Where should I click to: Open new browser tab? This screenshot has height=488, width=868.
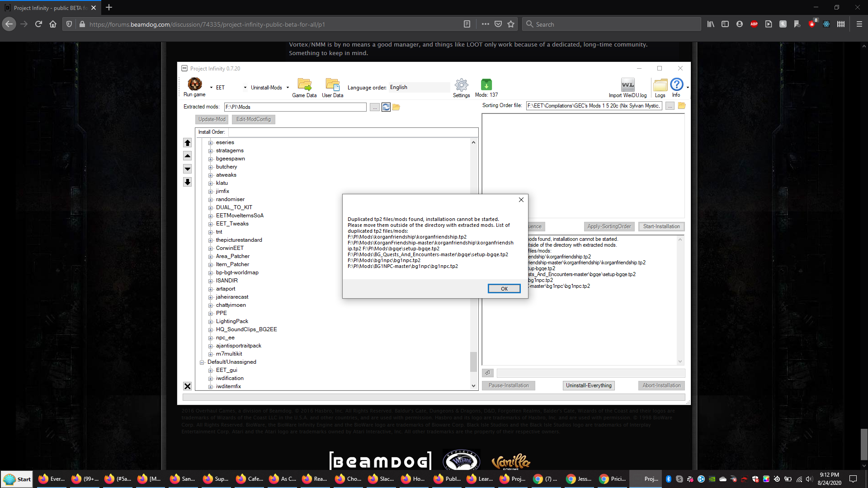[x=109, y=8]
